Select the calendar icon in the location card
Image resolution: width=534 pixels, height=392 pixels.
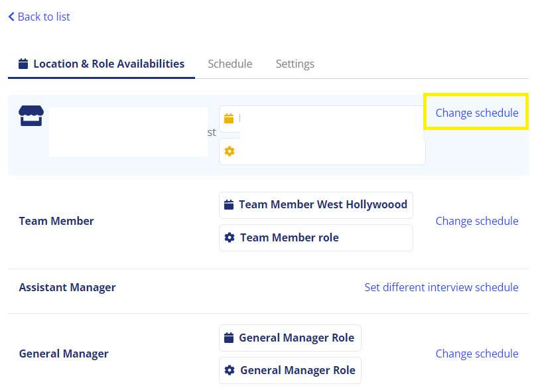[230, 118]
